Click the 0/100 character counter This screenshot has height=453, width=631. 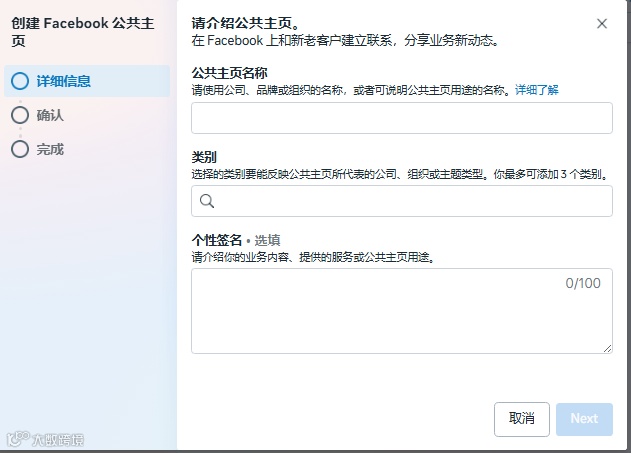coord(583,283)
